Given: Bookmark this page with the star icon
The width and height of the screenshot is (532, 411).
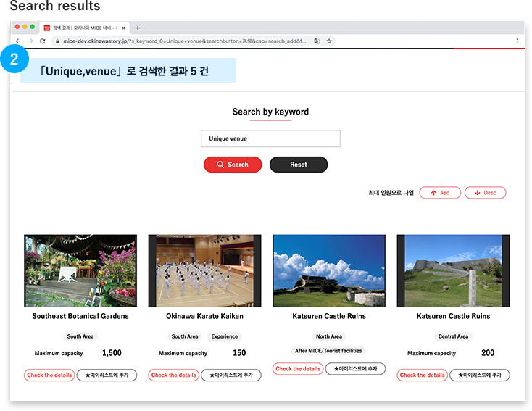Looking at the screenshot, I should (329, 41).
